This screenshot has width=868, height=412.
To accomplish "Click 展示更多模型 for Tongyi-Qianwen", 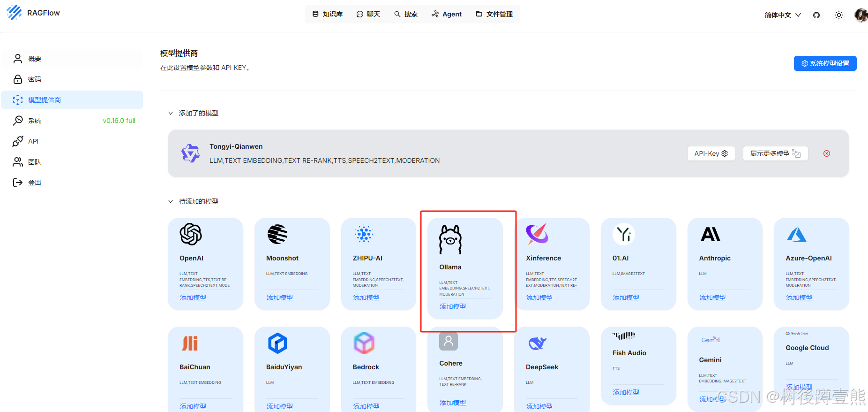I will 775,153.
